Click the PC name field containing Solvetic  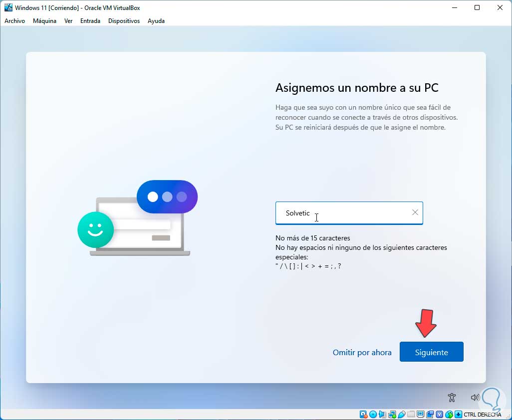pyautogui.click(x=349, y=213)
